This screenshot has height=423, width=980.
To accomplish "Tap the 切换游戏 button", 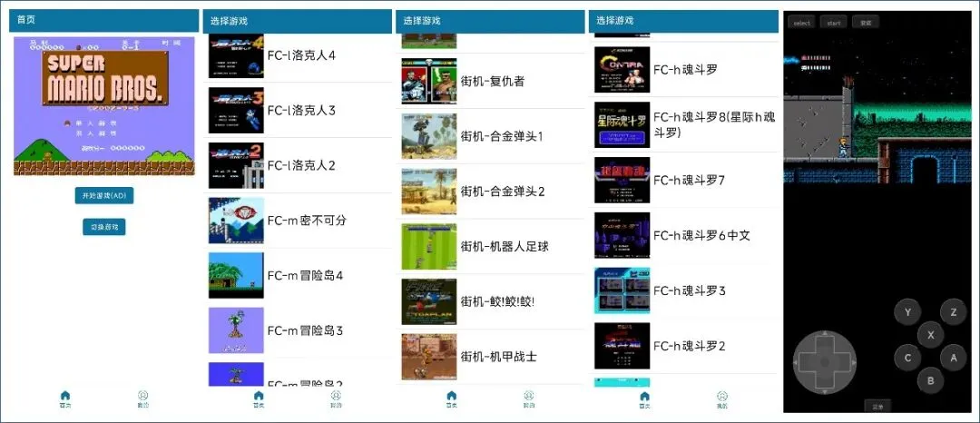I will 103,226.
